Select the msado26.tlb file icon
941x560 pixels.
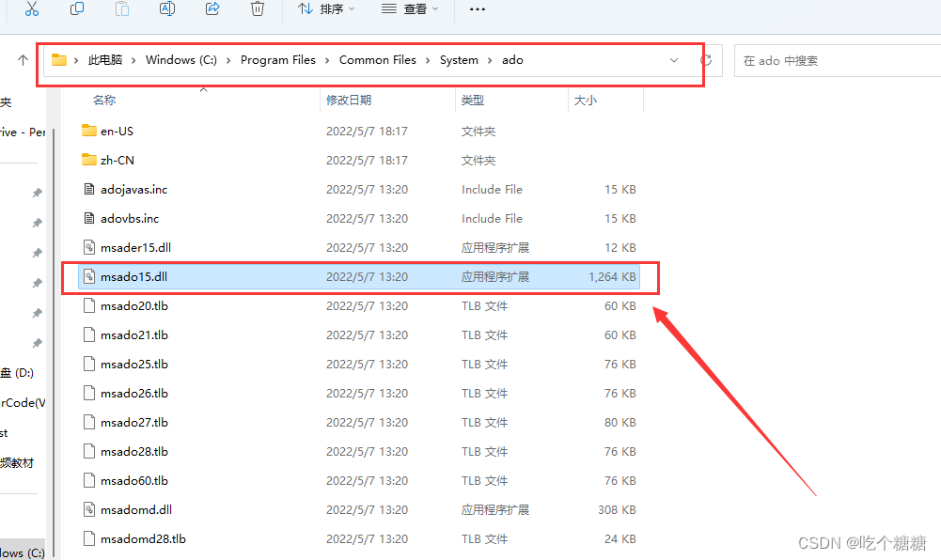[88, 394]
